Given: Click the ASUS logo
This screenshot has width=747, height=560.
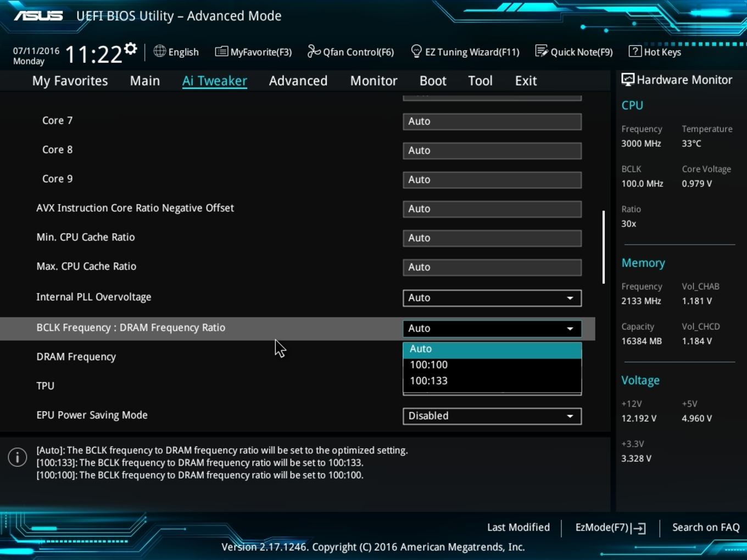Looking at the screenshot, I should [x=38, y=16].
